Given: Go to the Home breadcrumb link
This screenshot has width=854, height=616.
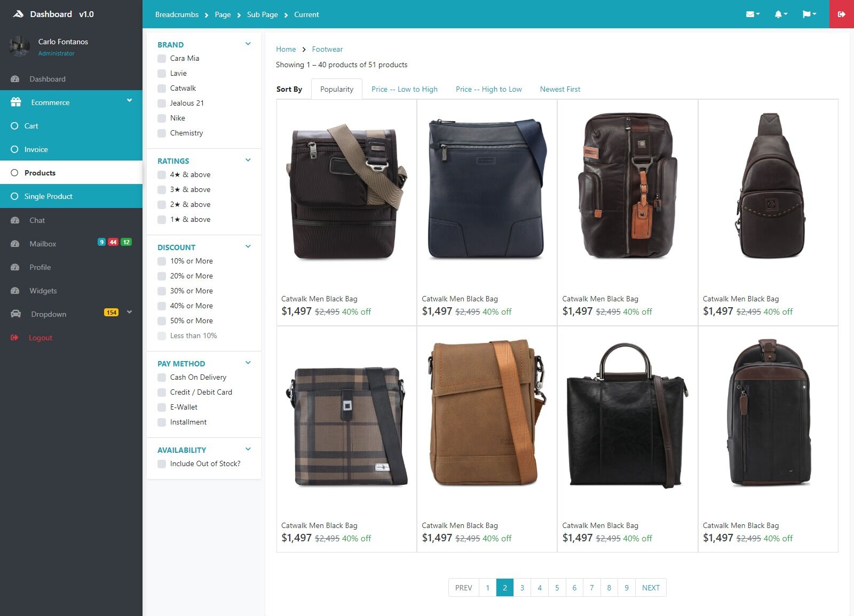Looking at the screenshot, I should (x=286, y=49).
